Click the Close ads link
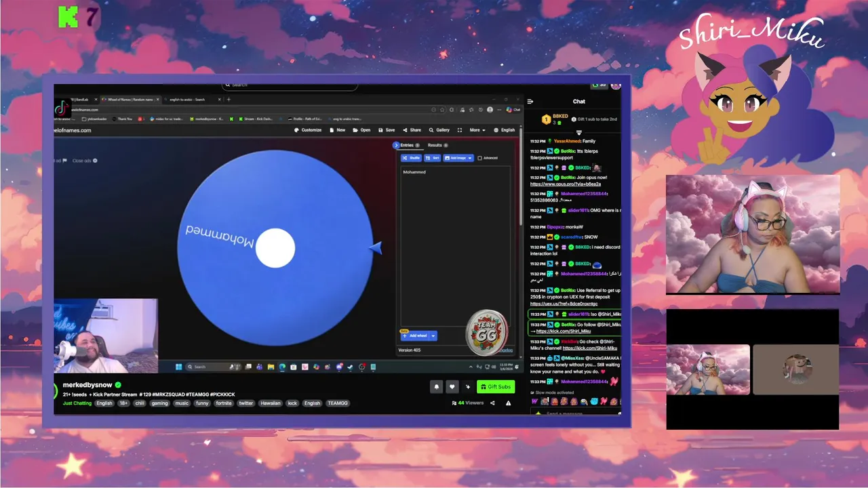Image resolution: width=868 pixels, height=488 pixels. (x=85, y=161)
